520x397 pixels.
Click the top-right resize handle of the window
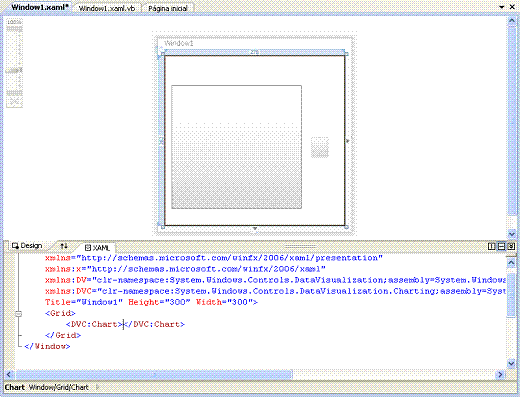tap(346, 54)
